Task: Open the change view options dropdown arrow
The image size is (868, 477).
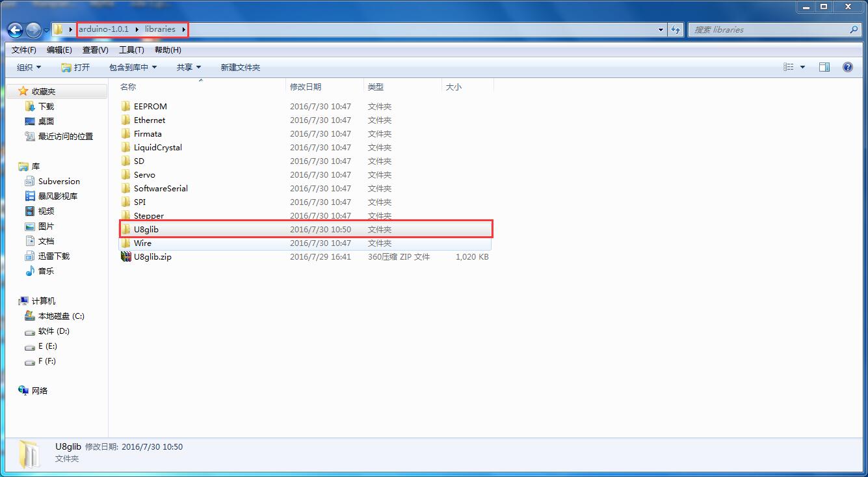Action: click(x=802, y=67)
